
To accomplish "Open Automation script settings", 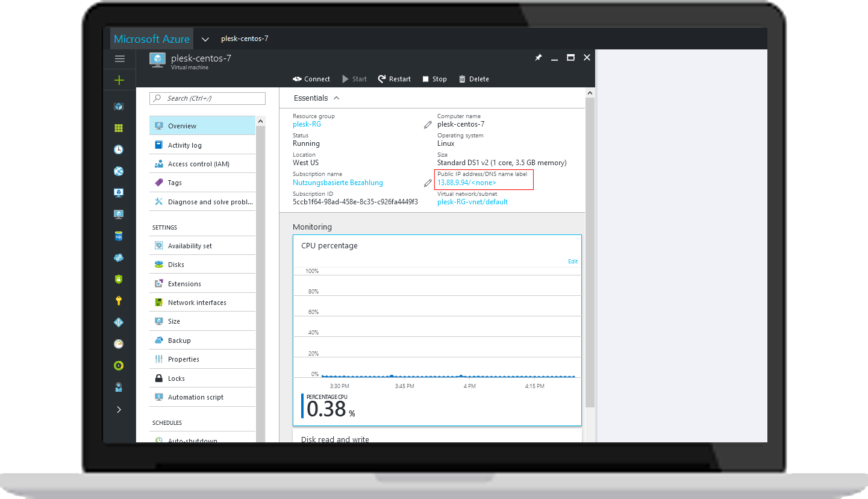I will pyautogui.click(x=202, y=397).
